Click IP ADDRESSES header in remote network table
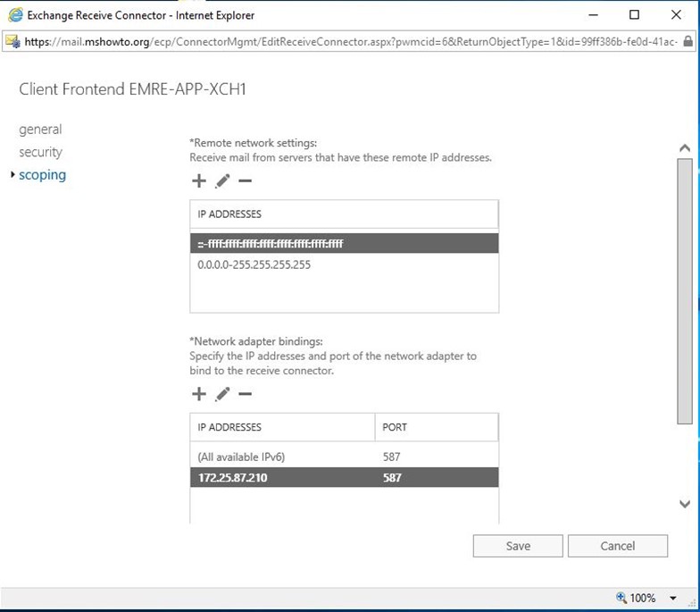The height and width of the screenshot is (612, 700). point(345,214)
